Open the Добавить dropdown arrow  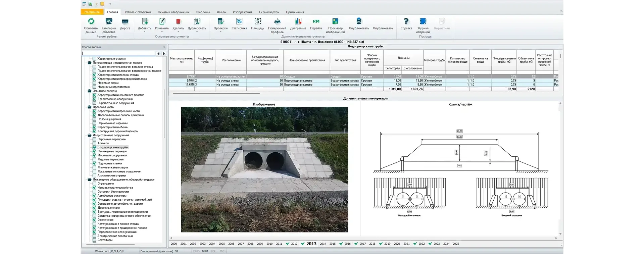pyautogui.click(x=145, y=32)
